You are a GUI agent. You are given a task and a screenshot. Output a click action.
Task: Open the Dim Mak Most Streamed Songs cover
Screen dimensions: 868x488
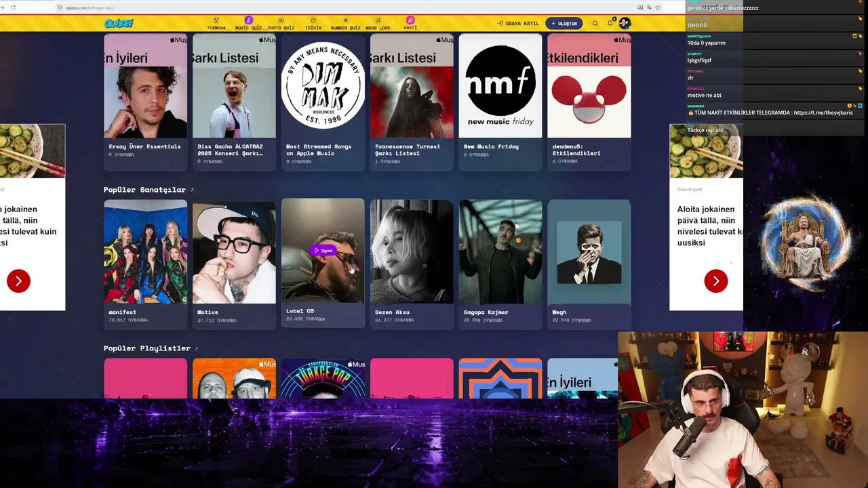click(x=323, y=86)
